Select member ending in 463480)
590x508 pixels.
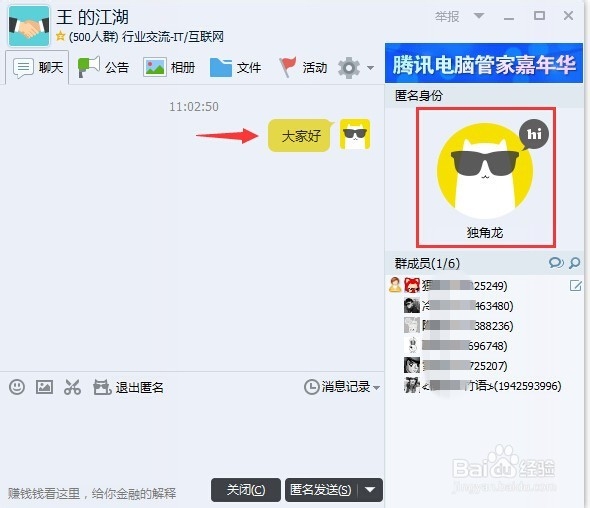(x=484, y=305)
